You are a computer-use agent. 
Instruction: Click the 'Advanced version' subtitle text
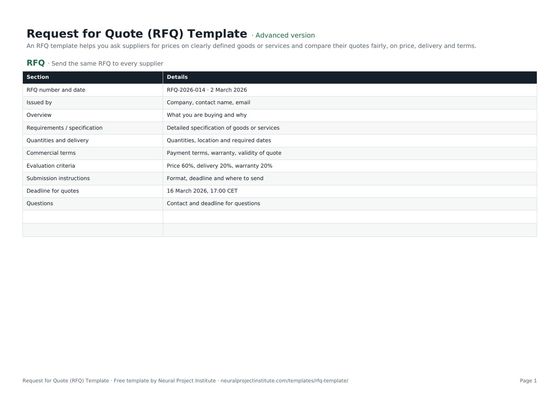coord(285,35)
